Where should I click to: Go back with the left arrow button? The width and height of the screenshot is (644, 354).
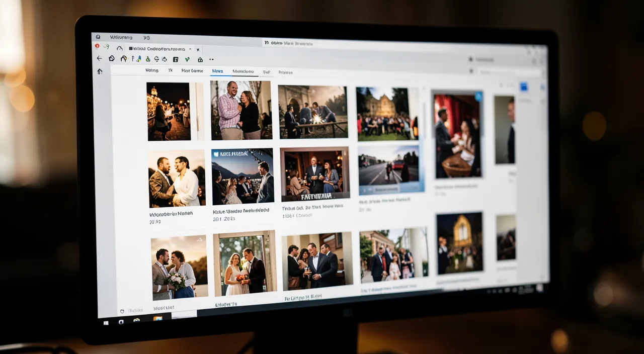click(x=99, y=58)
